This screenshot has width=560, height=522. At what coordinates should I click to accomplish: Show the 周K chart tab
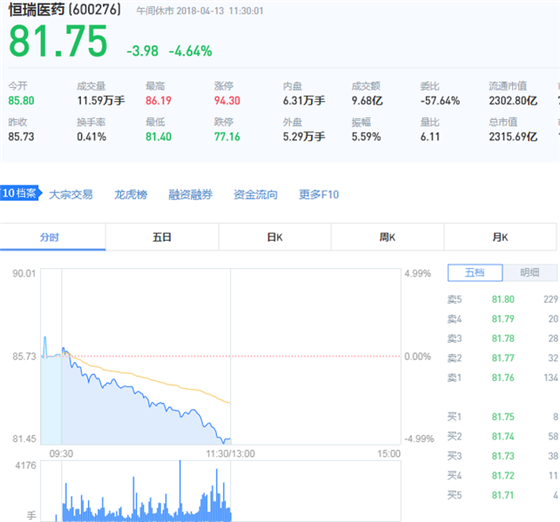pos(388,237)
